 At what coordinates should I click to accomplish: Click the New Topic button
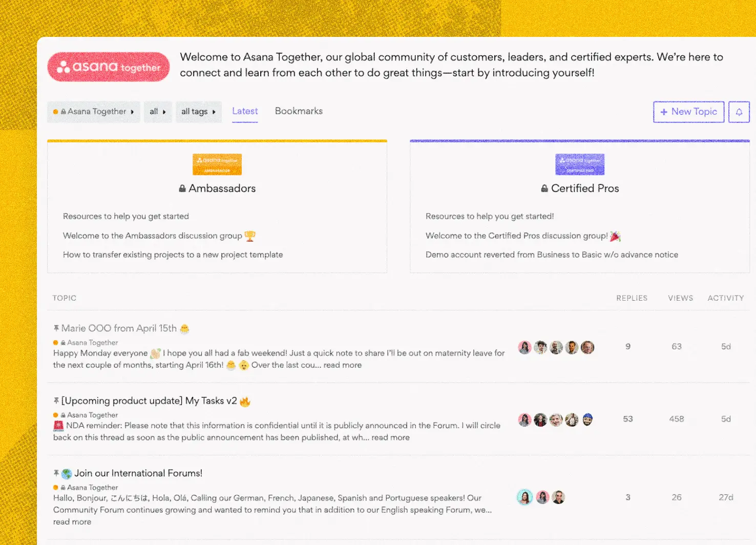[x=688, y=112]
